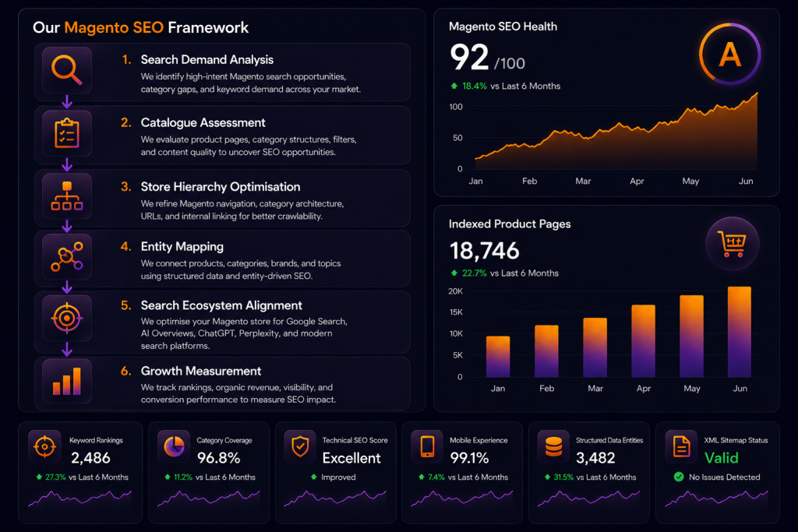
Task: Click the green up arrow beside 27.3%
Action: [x=39, y=477]
